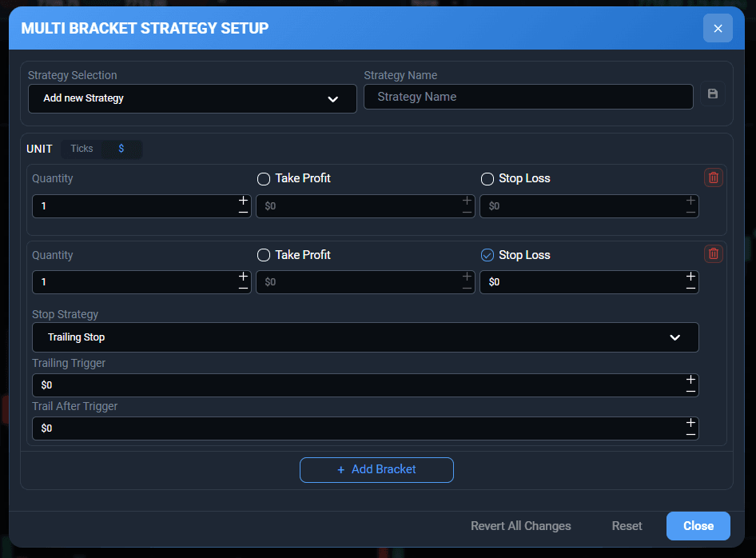Increase second bracket Quantity with plus
756x558 pixels.
tap(244, 277)
